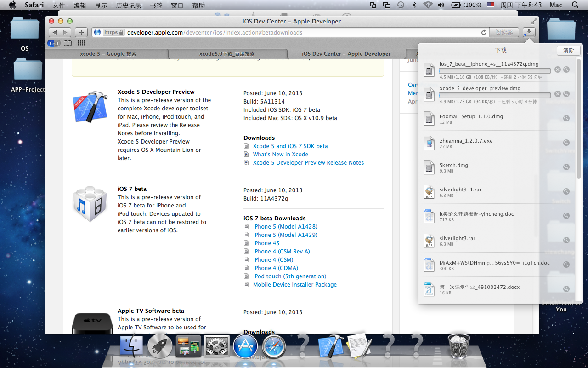Select the APP-Project desktop folder

point(28,75)
